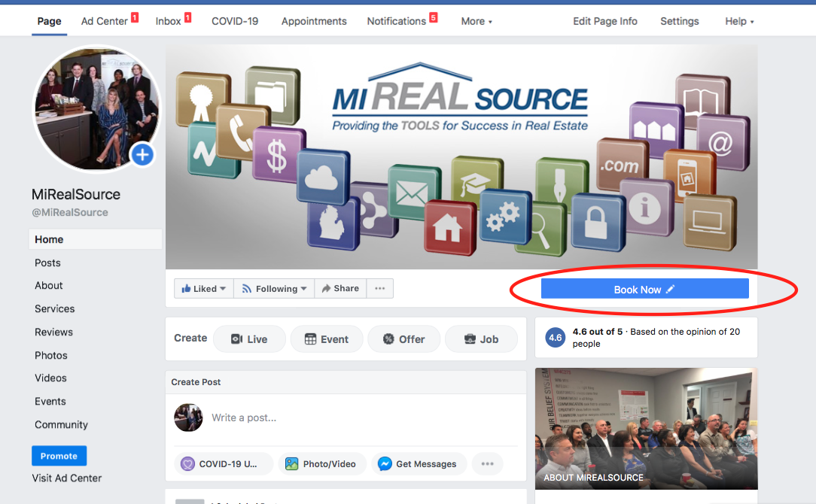Click the 4.6 rating circle badge
Image resolution: width=816 pixels, height=504 pixels.
coord(556,338)
